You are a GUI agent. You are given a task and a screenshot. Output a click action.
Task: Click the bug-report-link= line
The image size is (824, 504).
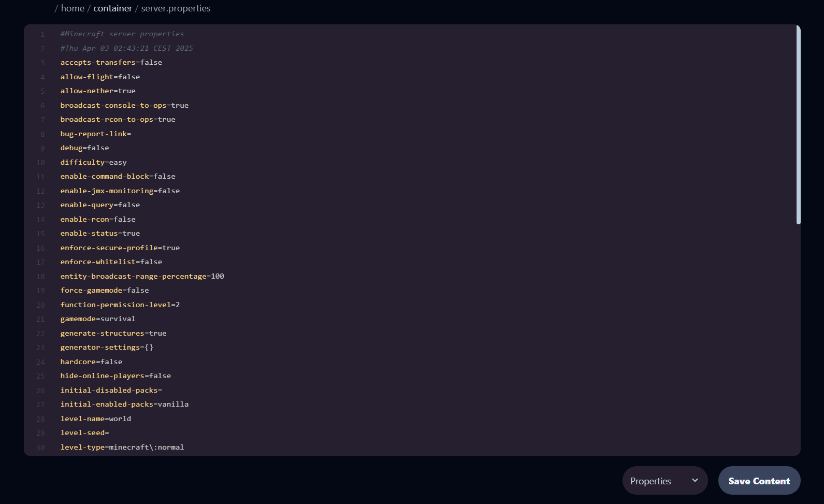tap(95, 134)
